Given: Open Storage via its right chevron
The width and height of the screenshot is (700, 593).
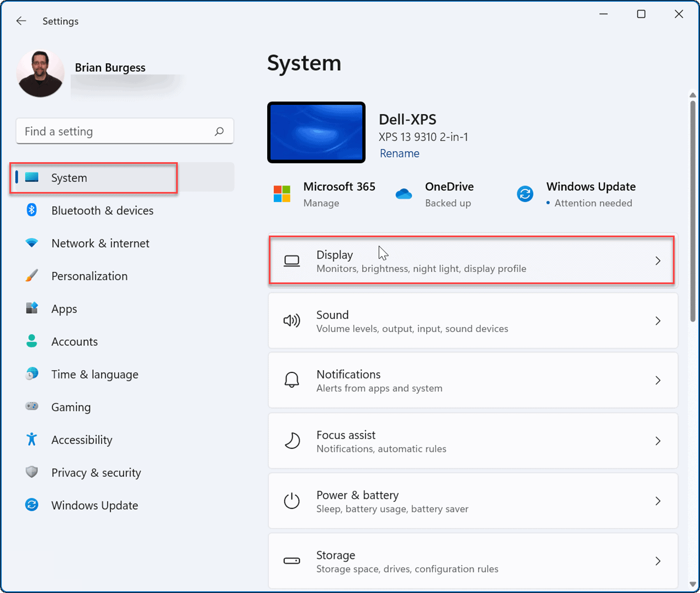Looking at the screenshot, I should pos(657,561).
